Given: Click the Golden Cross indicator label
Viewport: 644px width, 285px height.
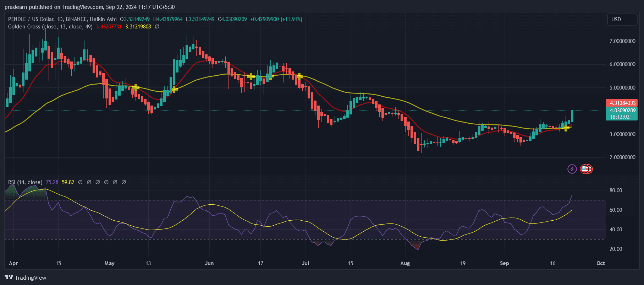Looking at the screenshot, I should (x=50, y=27).
